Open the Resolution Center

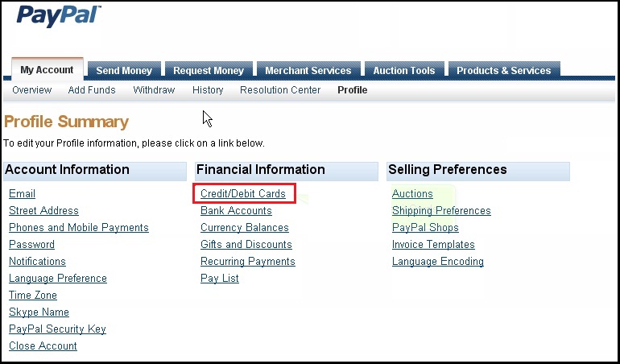[280, 90]
